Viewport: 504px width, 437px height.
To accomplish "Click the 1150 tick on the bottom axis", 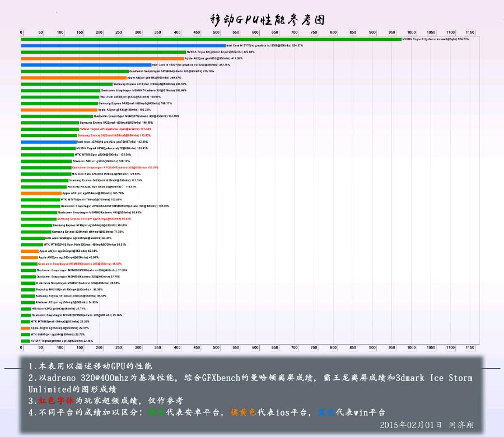I will coord(470,347).
